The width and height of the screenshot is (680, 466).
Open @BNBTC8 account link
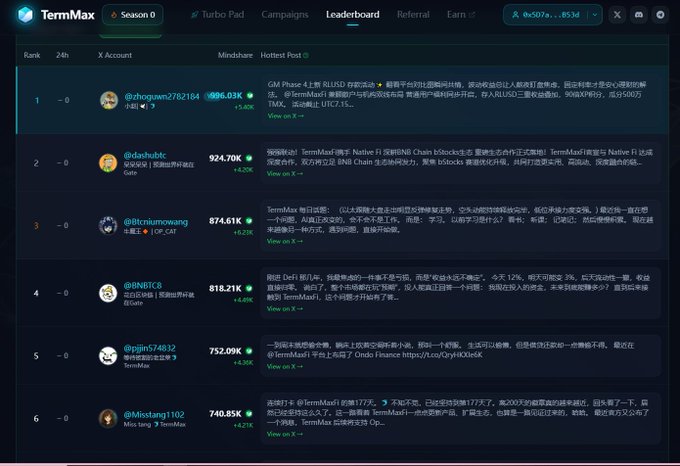click(143, 285)
